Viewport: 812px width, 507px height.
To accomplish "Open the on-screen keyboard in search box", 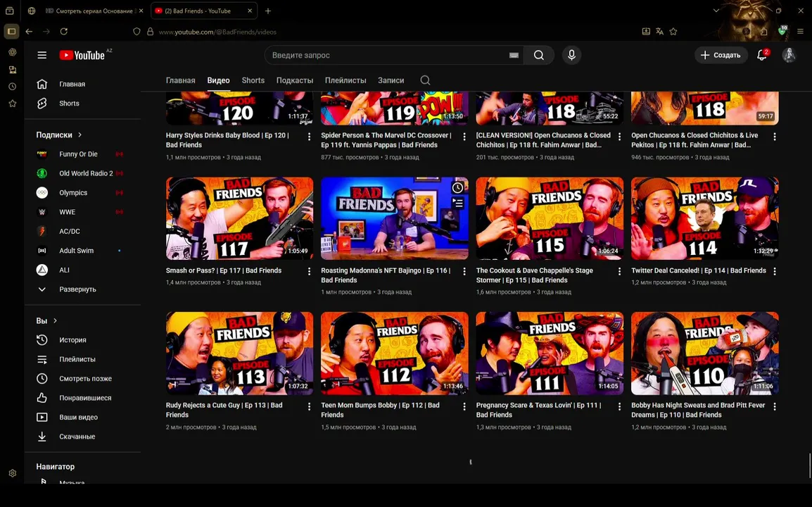I will [x=514, y=55].
